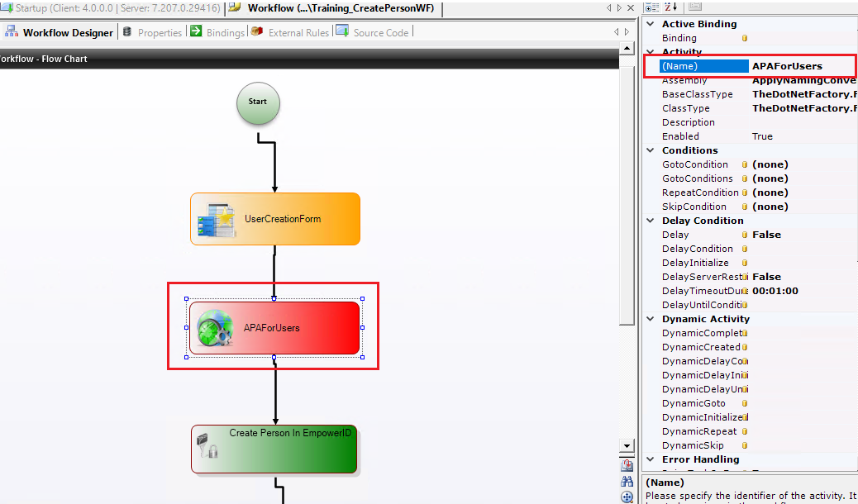Open the External Rules tab

coord(291,33)
